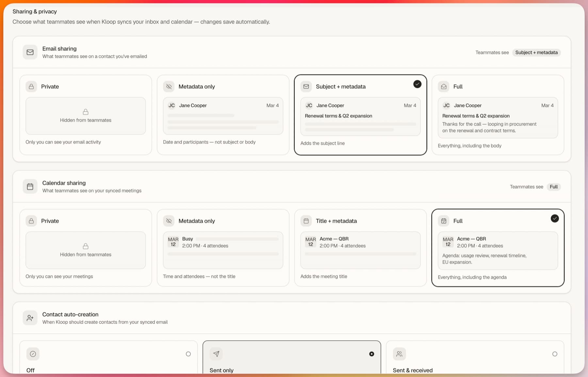Choose Private for calendar sharing
The width and height of the screenshot is (588, 377).
[86, 248]
